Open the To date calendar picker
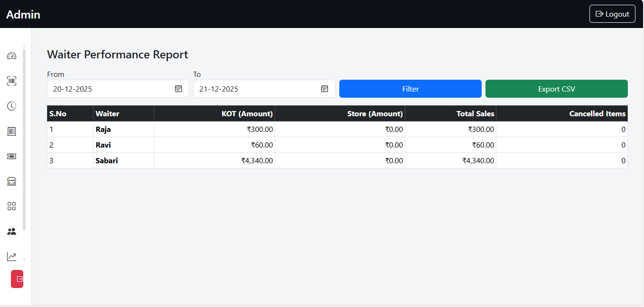This screenshot has height=307, width=644. tap(325, 89)
